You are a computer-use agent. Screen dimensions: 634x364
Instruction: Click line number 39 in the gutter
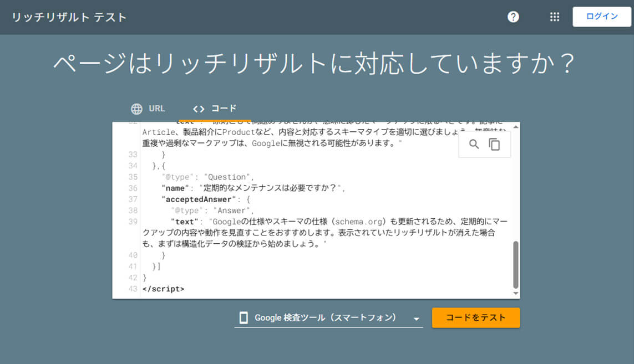133,222
